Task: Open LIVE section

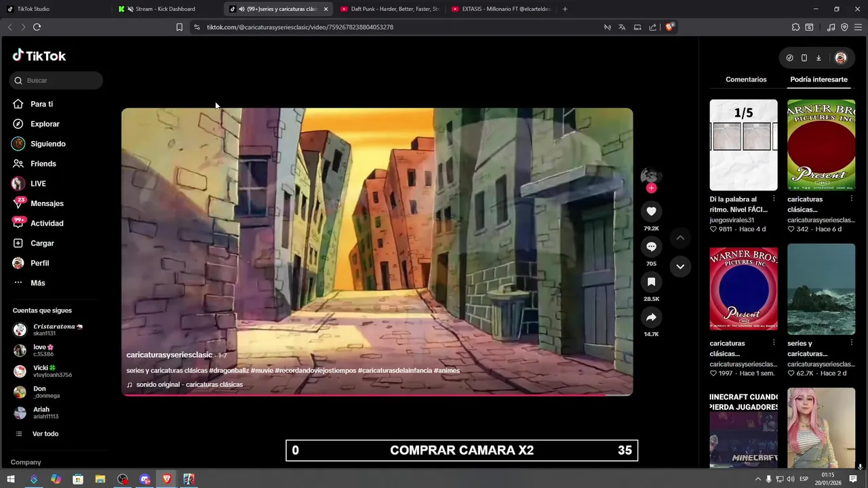Action: (38, 184)
